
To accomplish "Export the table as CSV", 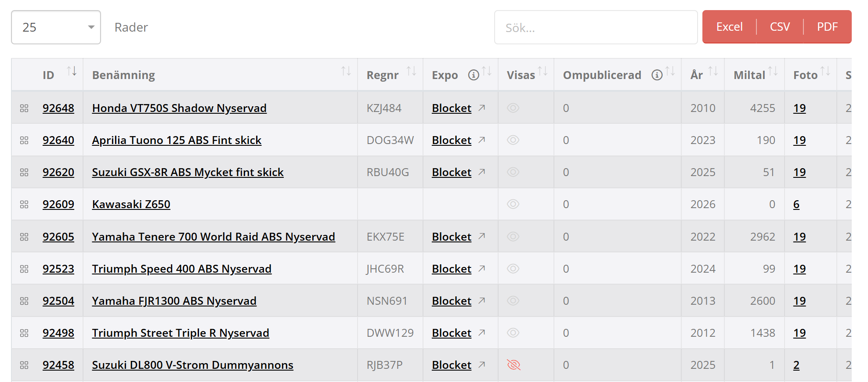I will click(x=780, y=27).
